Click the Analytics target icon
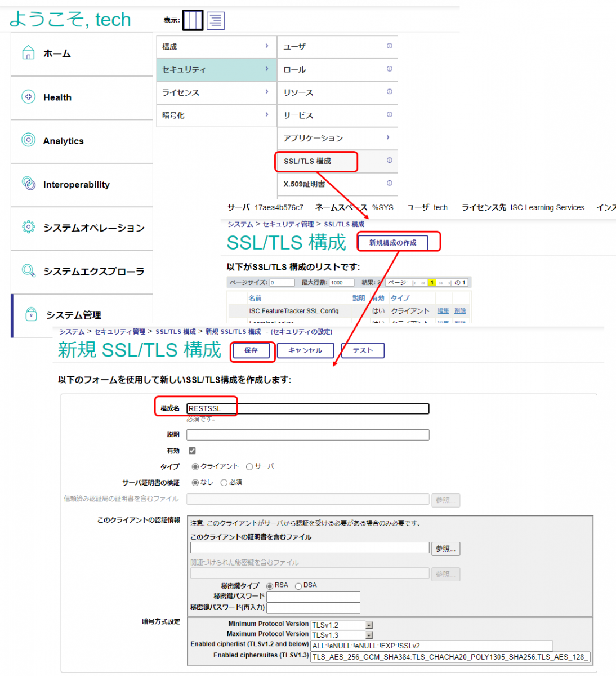This screenshot has height=676, width=616. coord(28,140)
